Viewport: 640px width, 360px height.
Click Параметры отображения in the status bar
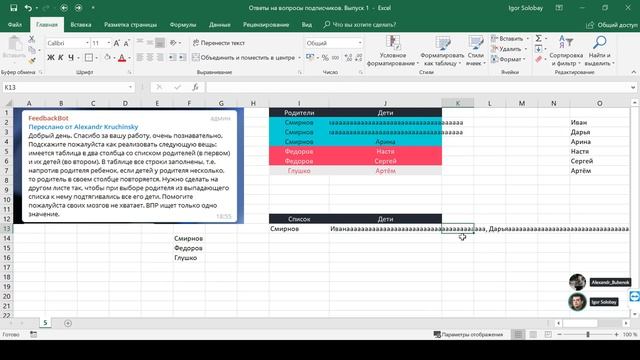point(468,335)
